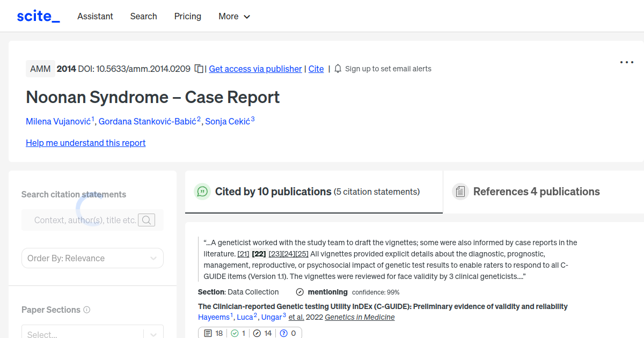The width and height of the screenshot is (644, 338).
Task: Click the blue contrasting citations question icon
Action: coord(283,333)
